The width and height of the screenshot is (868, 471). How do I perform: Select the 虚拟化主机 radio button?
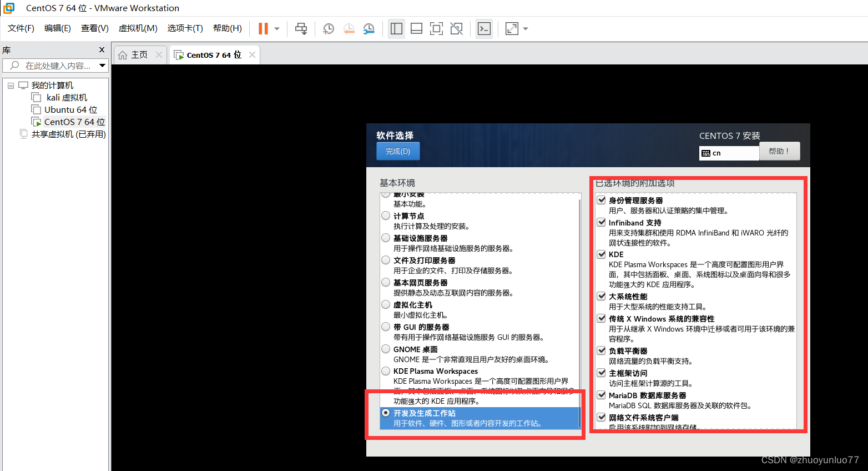pyautogui.click(x=386, y=304)
